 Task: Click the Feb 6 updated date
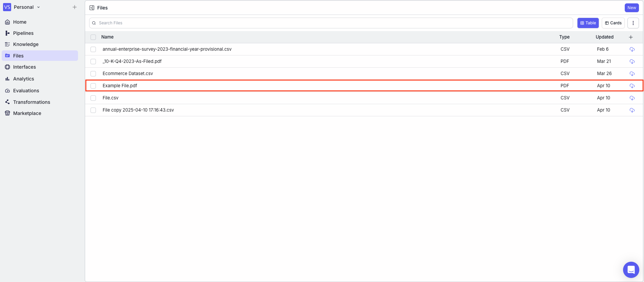602,49
